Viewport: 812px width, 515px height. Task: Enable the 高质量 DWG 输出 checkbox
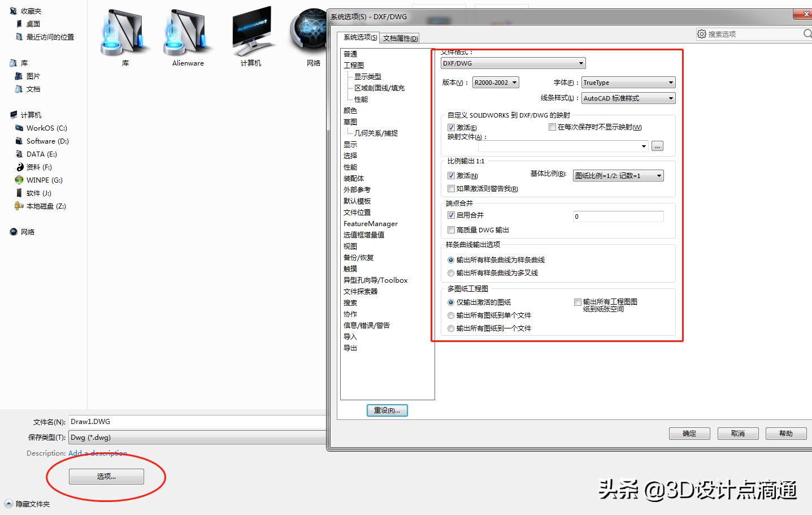(x=451, y=230)
